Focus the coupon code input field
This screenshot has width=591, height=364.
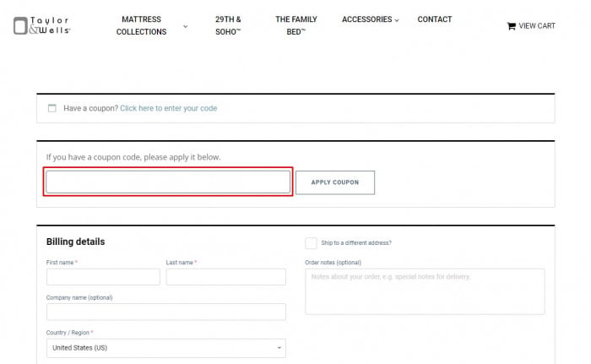(x=168, y=182)
